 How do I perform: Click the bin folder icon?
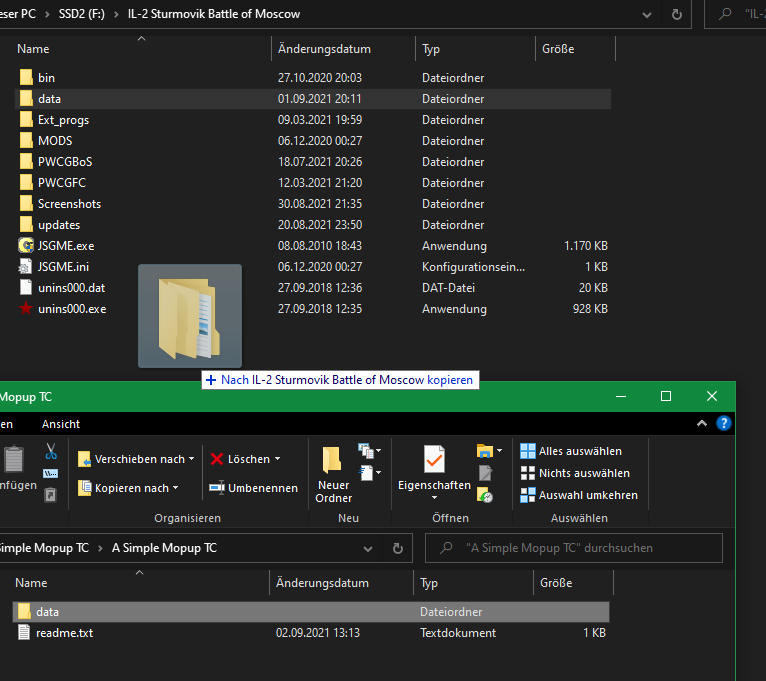point(26,77)
